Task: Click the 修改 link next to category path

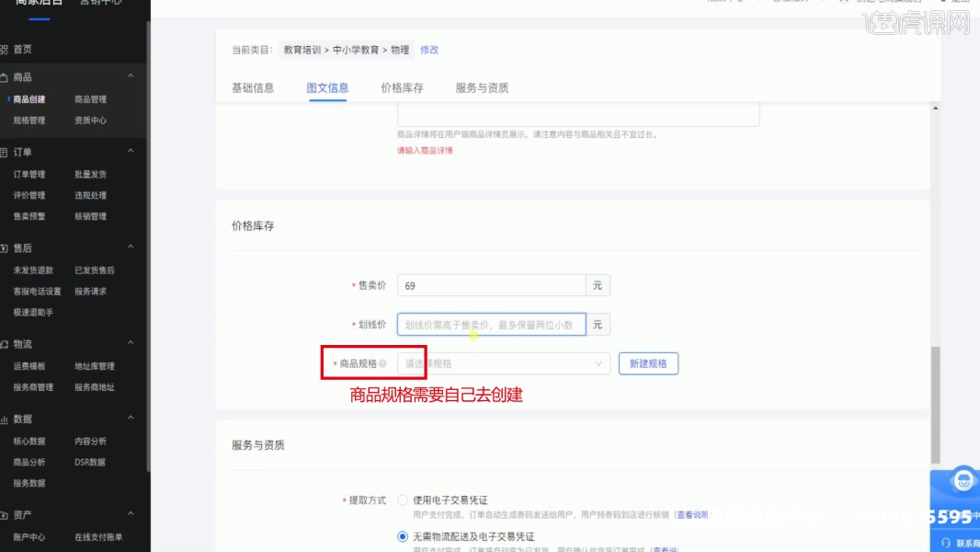Action: (x=429, y=50)
